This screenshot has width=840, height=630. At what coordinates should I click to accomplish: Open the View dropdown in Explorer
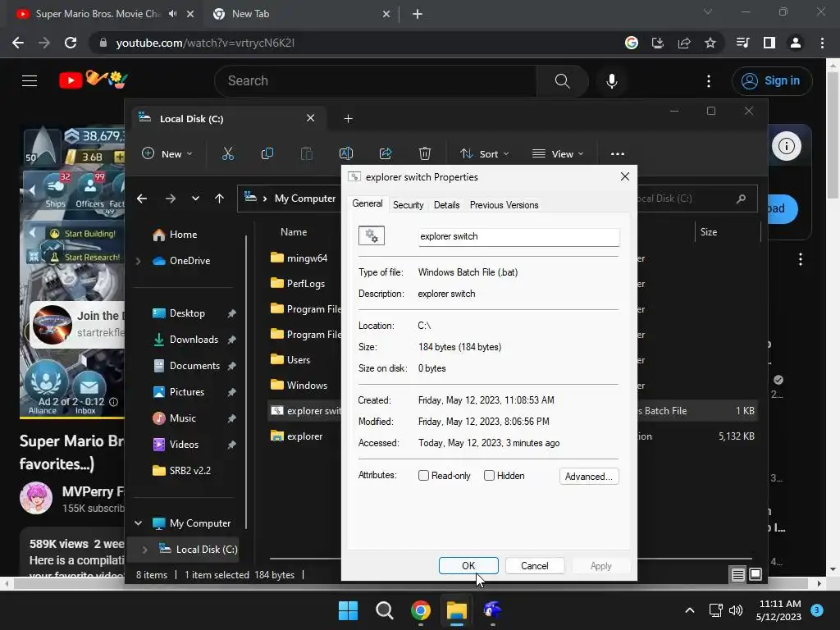click(x=558, y=153)
